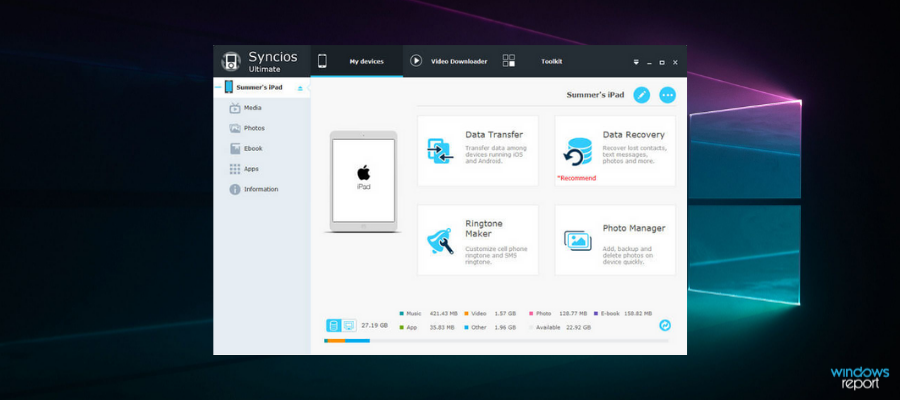Click the Information circle icon

(x=235, y=189)
